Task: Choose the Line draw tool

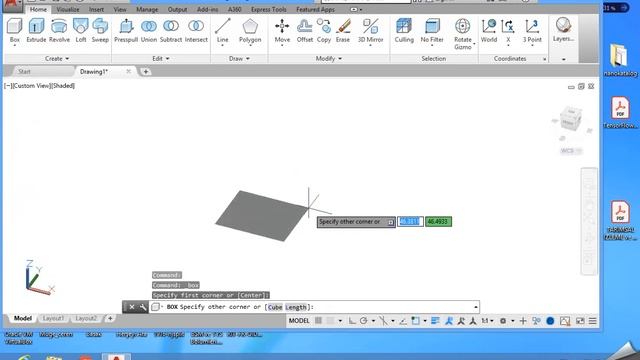Action: [222, 31]
